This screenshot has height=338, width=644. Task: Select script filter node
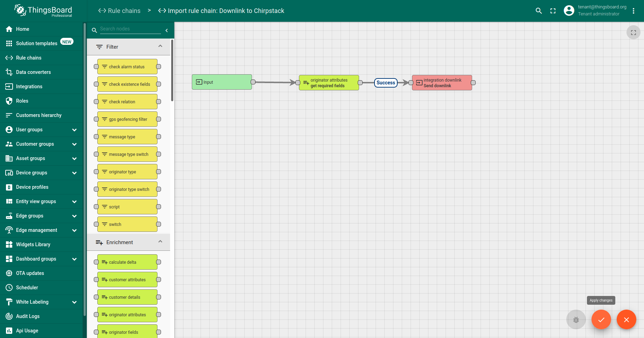tap(127, 207)
